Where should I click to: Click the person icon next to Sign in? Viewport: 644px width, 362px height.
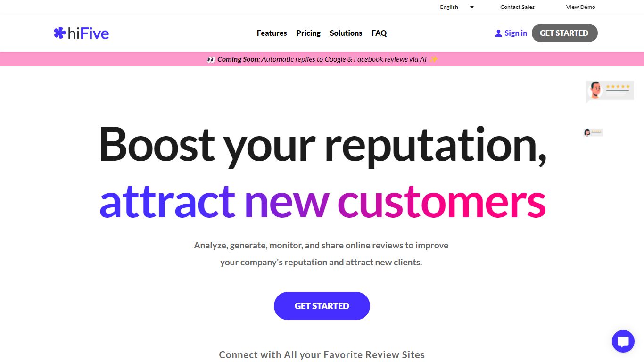tap(498, 33)
